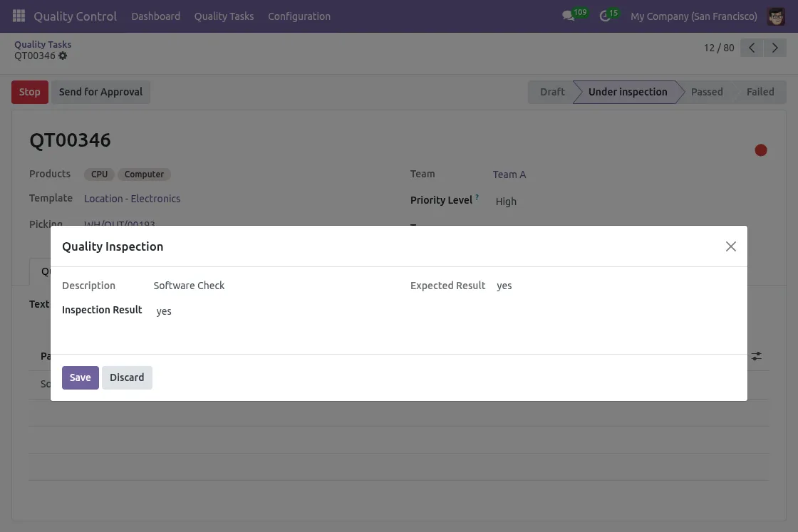Click the gear icon next to QT00346
798x532 pixels.
pyautogui.click(x=63, y=56)
